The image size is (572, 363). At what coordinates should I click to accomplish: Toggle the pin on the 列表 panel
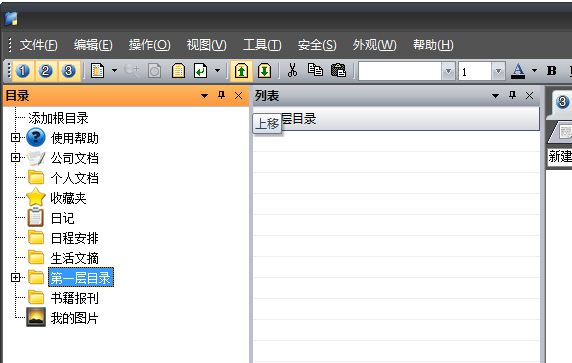[x=513, y=96]
